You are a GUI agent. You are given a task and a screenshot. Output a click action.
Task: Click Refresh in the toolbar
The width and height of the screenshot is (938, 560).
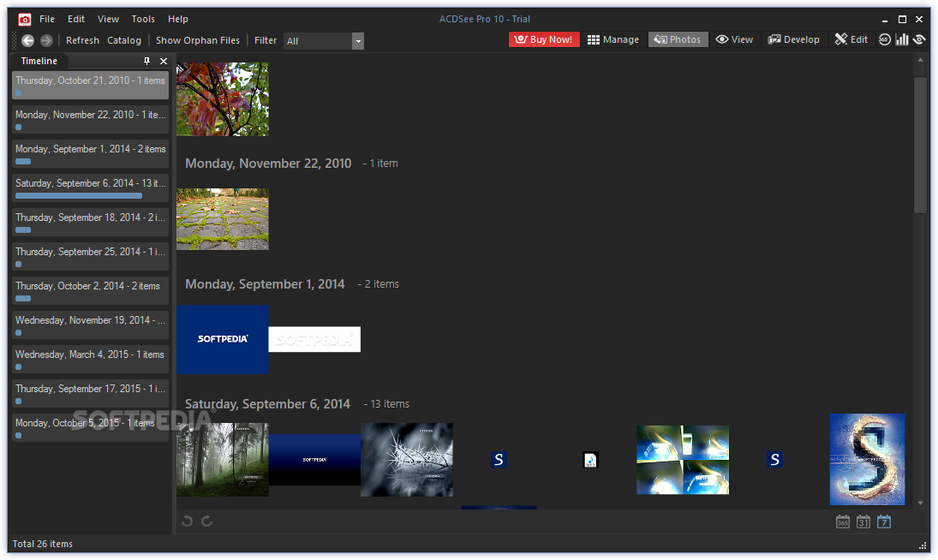(82, 40)
